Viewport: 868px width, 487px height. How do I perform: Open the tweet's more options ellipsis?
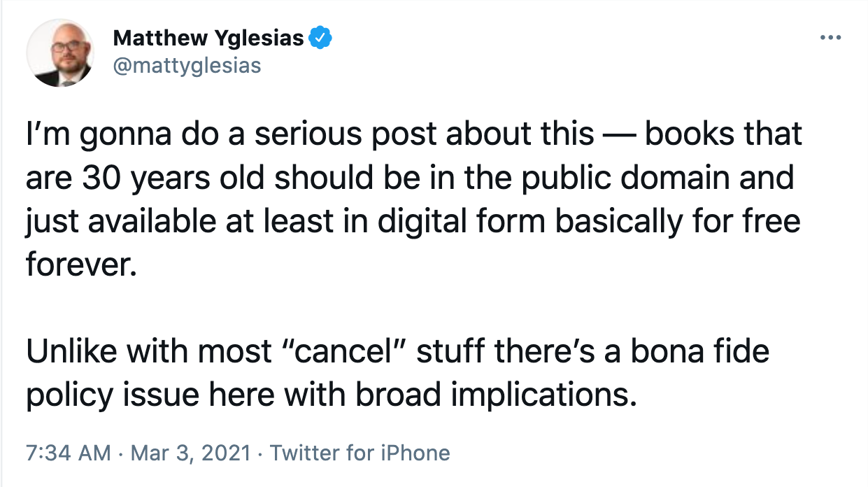click(x=830, y=37)
